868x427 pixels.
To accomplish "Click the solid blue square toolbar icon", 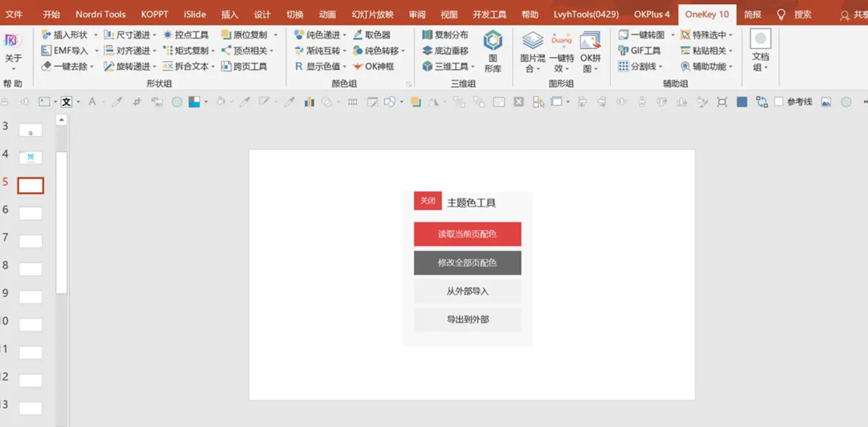I will click(742, 102).
